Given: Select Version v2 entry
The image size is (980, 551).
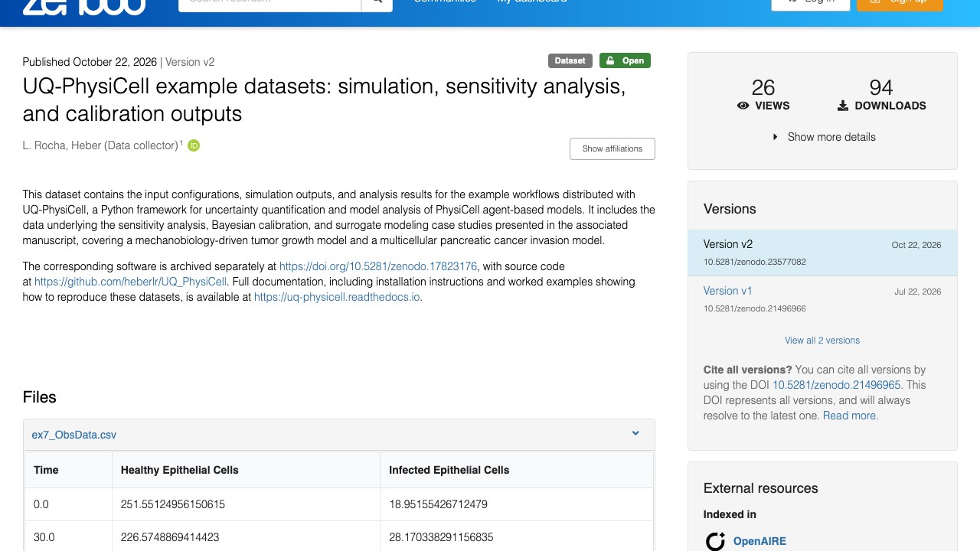Looking at the screenshot, I should pos(822,253).
